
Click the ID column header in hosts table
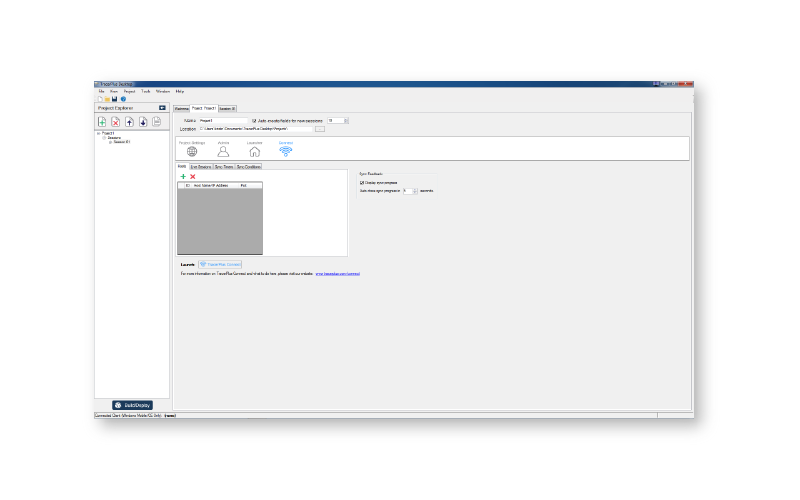[188, 185]
